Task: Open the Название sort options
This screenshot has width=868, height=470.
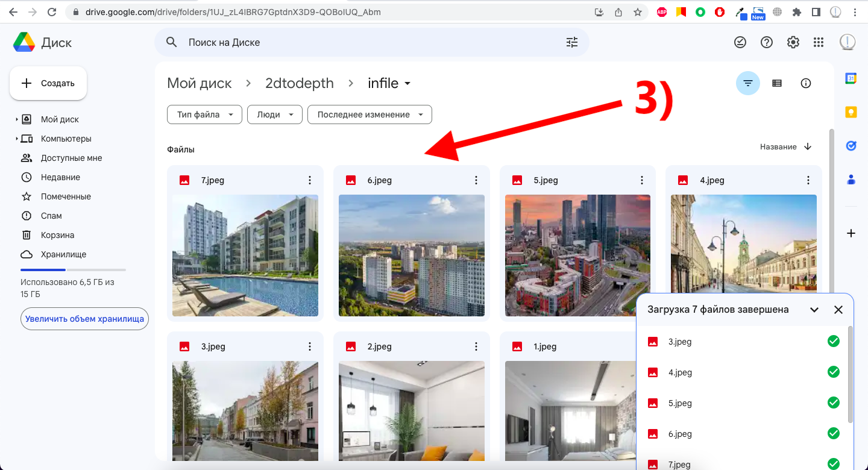Action: (x=778, y=147)
